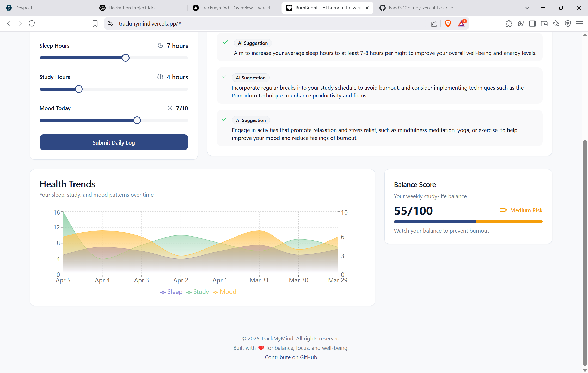Expand the tab search dropdown arrow

click(527, 8)
